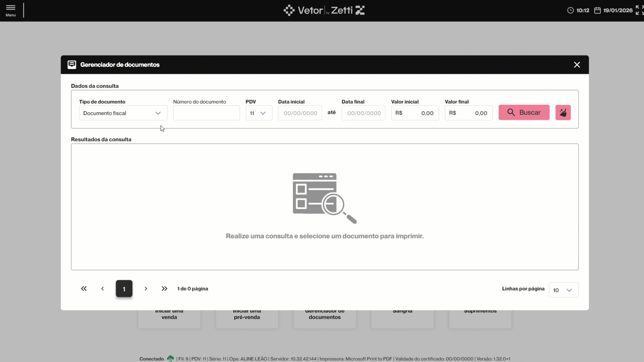Go to the next results page
This screenshot has width=644, height=362.
(146, 289)
